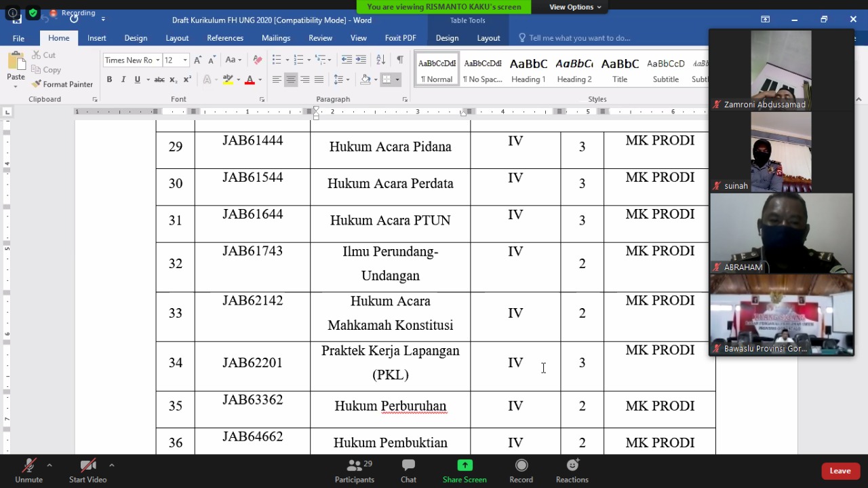The height and width of the screenshot is (488, 868).
Task: Expand the font size dropdown
Action: pyautogui.click(x=185, y=60)
